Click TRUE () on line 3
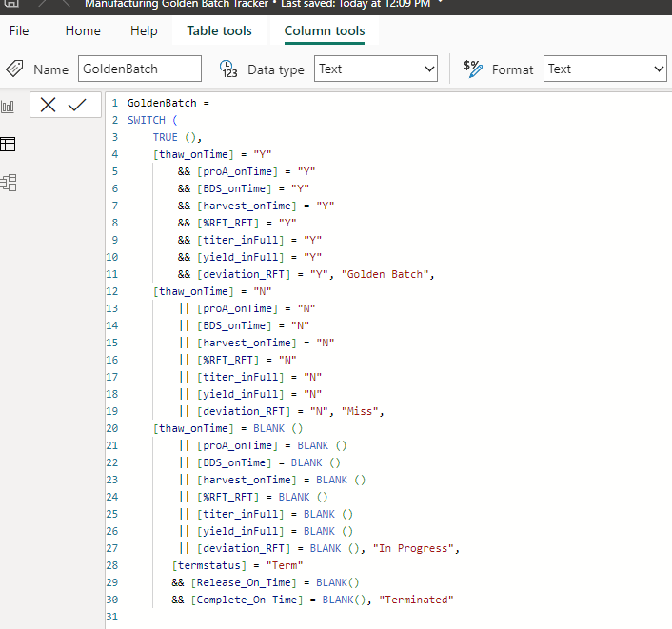The image size is (672, 629). pos(174,137)
